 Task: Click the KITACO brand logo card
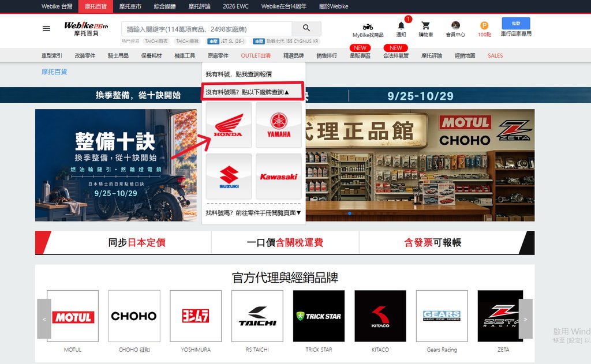click(380, 316)
